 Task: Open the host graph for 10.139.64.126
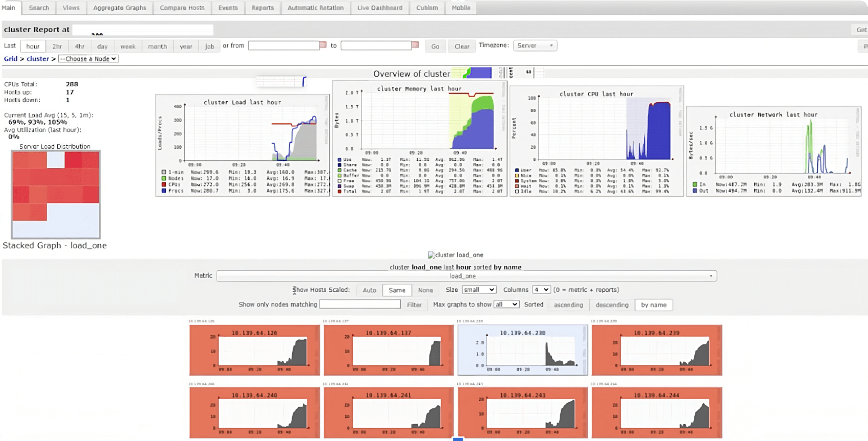(x=254, y=351)
